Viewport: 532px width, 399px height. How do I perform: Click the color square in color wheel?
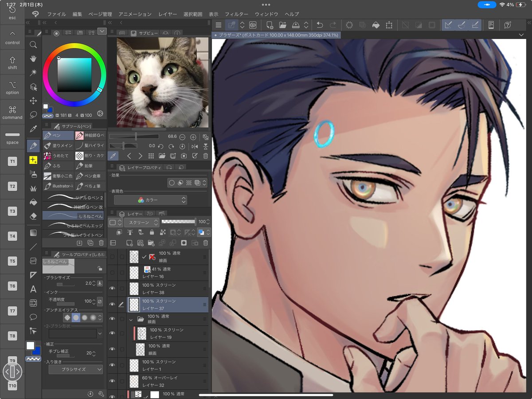tap(74, 75)
